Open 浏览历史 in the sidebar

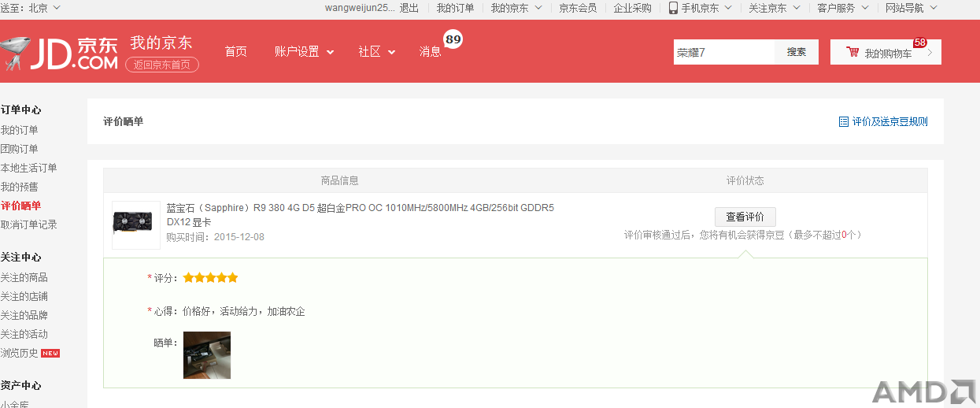[x=19, y=353]
